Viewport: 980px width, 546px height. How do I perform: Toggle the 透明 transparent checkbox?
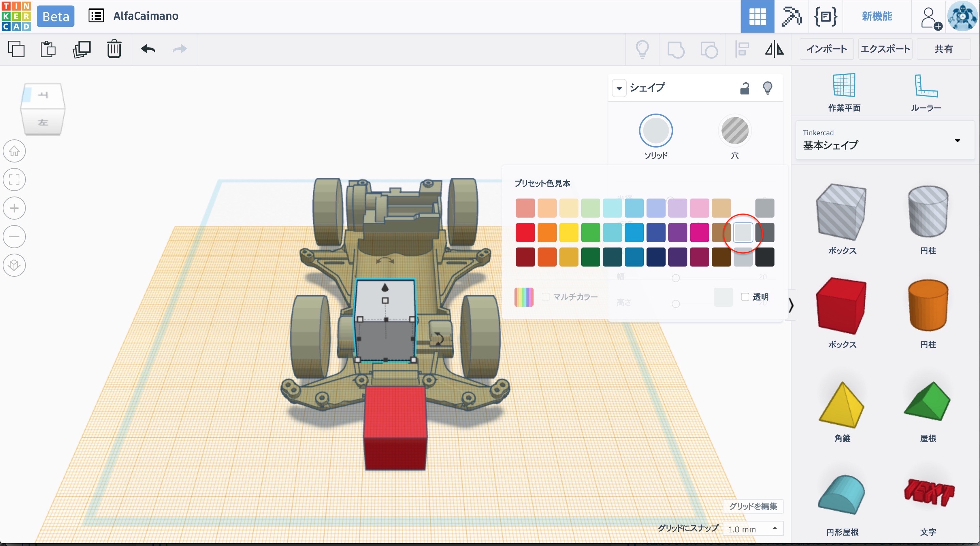(x=745, y=296)
